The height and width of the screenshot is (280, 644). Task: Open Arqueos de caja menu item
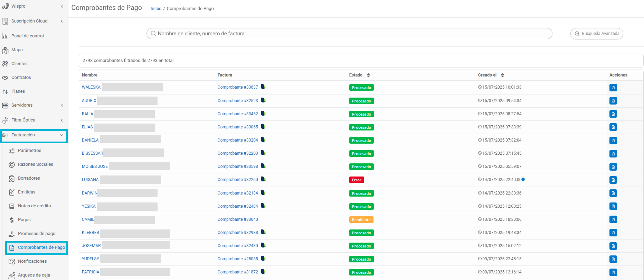point(34,275)
